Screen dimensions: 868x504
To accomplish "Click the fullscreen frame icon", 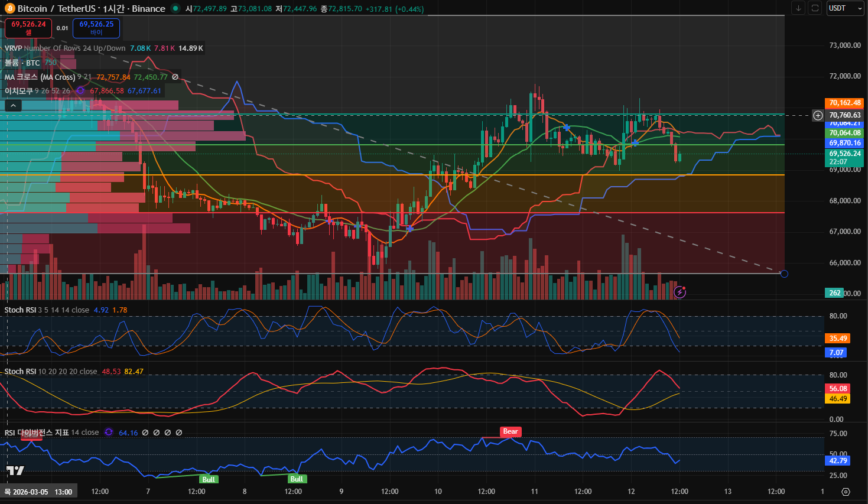I will pos(815,8).
